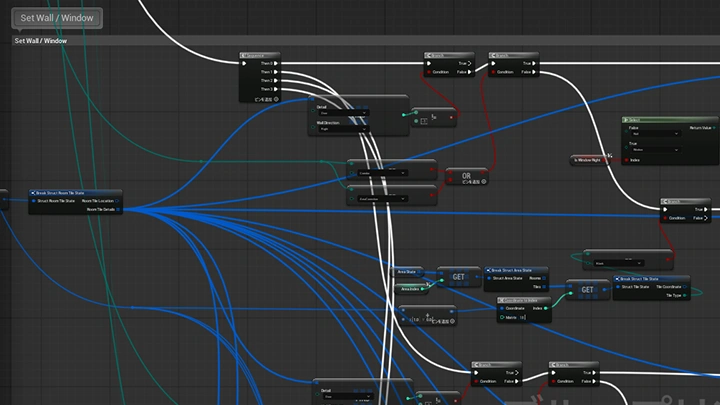This screenshot has height=405, width=720.
Task: Click Condition pin on Branch wired to OR
Action: click(494, 72)
